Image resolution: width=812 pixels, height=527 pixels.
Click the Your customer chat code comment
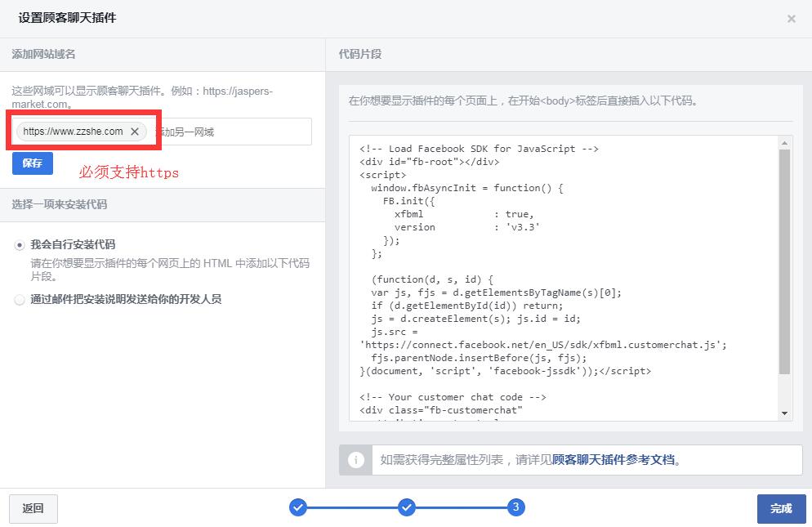point(453,397)
